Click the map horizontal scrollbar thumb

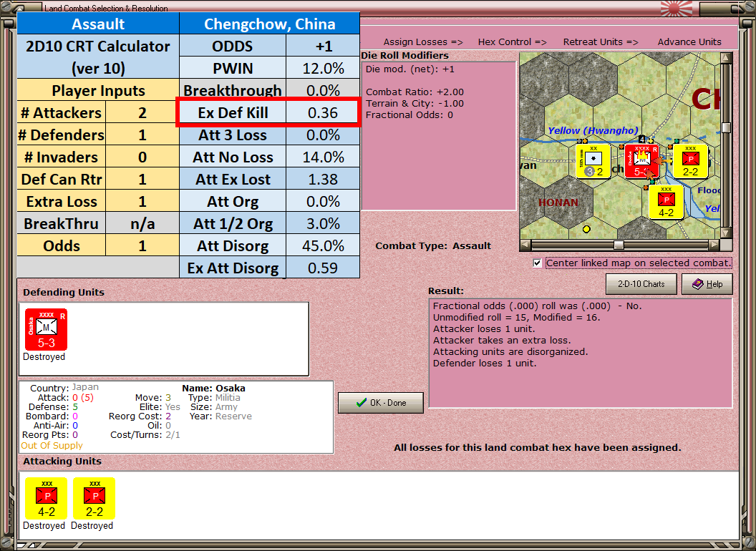(619, 245)
